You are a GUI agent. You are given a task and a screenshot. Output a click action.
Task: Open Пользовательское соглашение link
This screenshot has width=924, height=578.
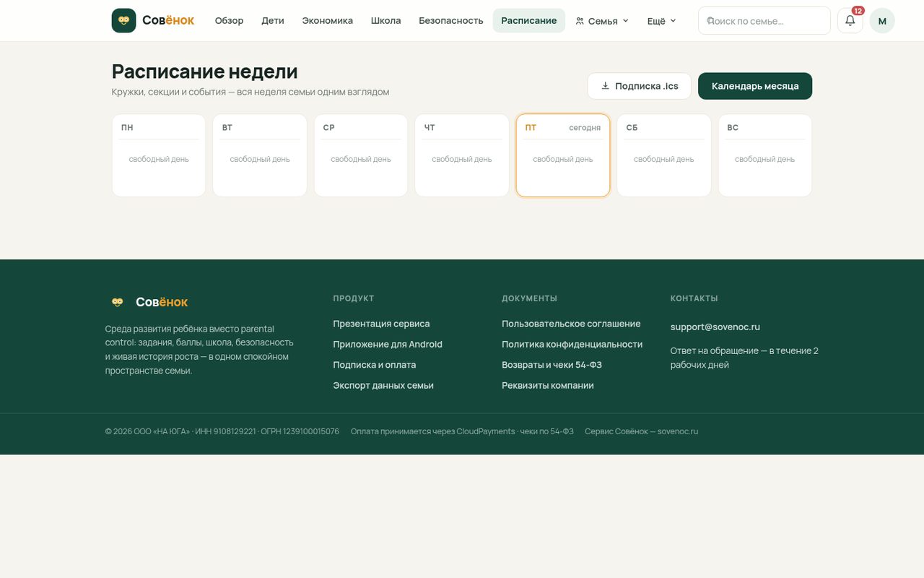(571, 324)
